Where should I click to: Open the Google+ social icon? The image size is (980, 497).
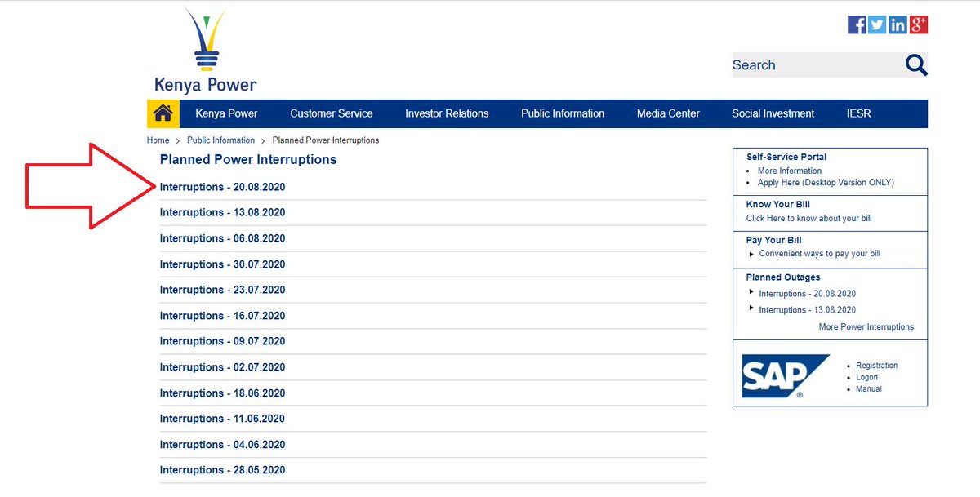point(917,24)
